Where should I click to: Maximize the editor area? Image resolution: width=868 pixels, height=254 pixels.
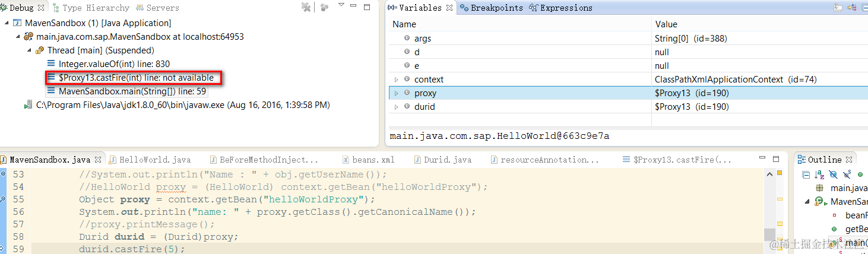coord(775,159)
